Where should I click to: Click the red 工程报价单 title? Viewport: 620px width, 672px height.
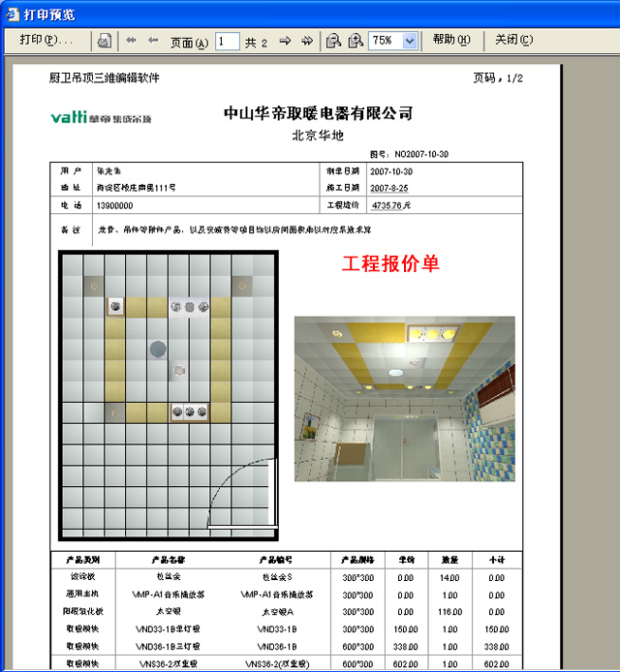[x=390, y=263]
